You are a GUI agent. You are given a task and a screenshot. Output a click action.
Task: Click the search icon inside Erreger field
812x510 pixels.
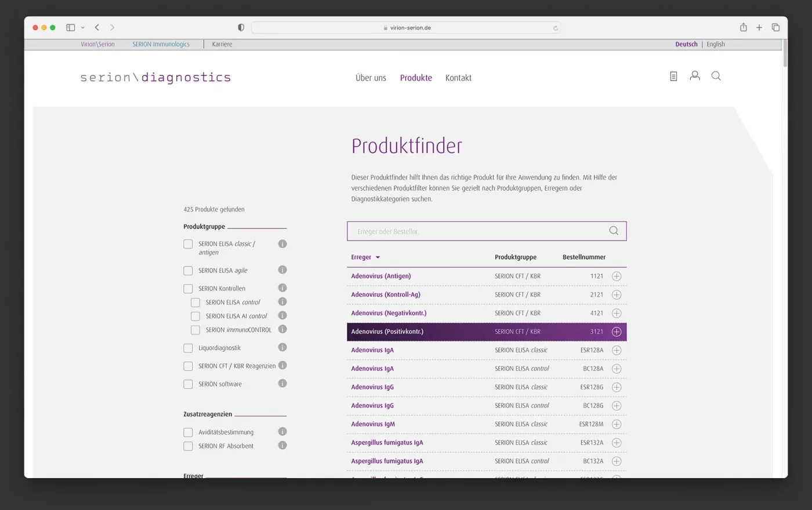click(614, 231)
